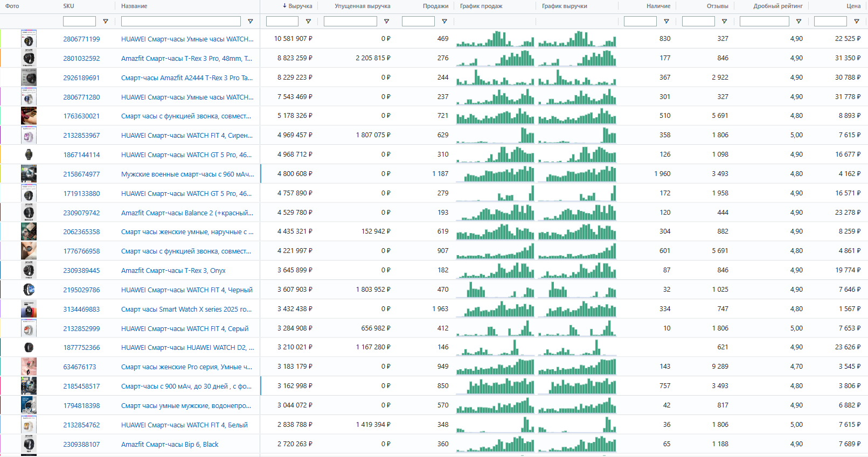The height and width of the screenshot is (457, 868).
Task: Open the Продажи column filter funnel
Action: coord(445,22)
